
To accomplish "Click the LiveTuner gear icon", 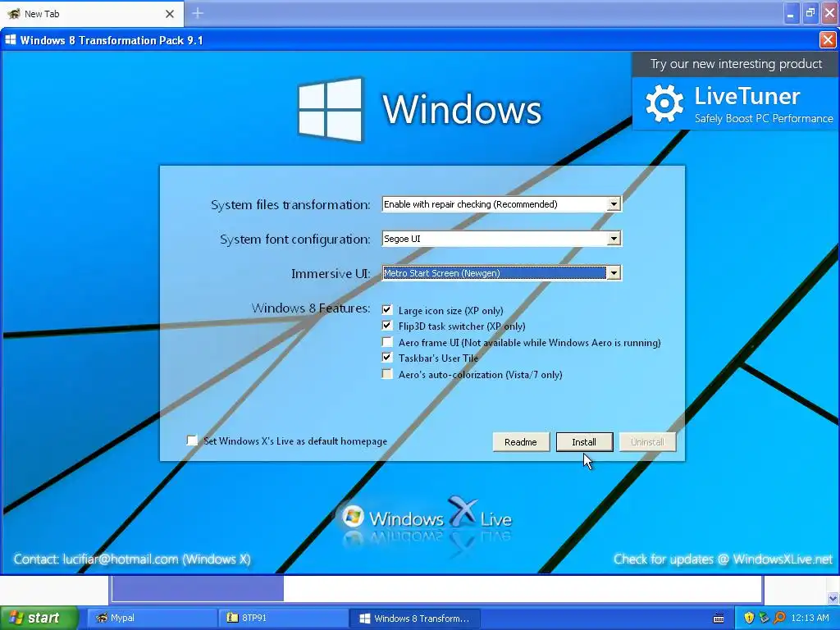I will [664, 103].
